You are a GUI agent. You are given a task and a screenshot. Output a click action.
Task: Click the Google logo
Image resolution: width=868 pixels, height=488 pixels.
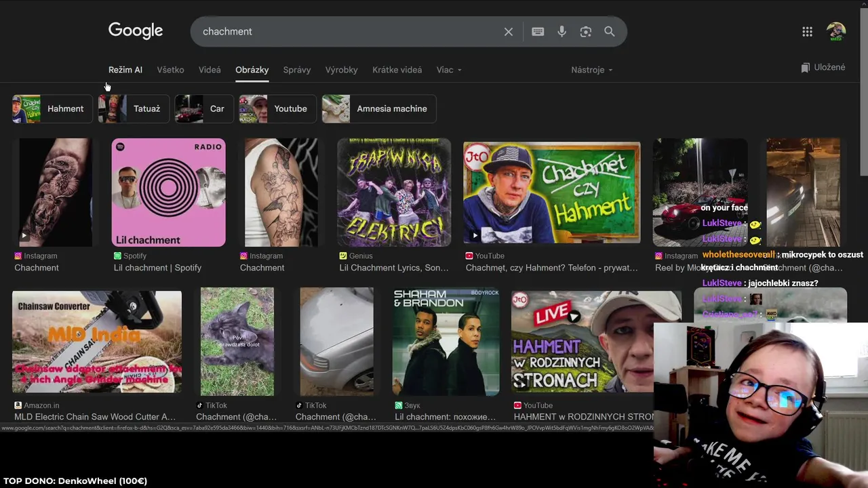pos(136,31)
